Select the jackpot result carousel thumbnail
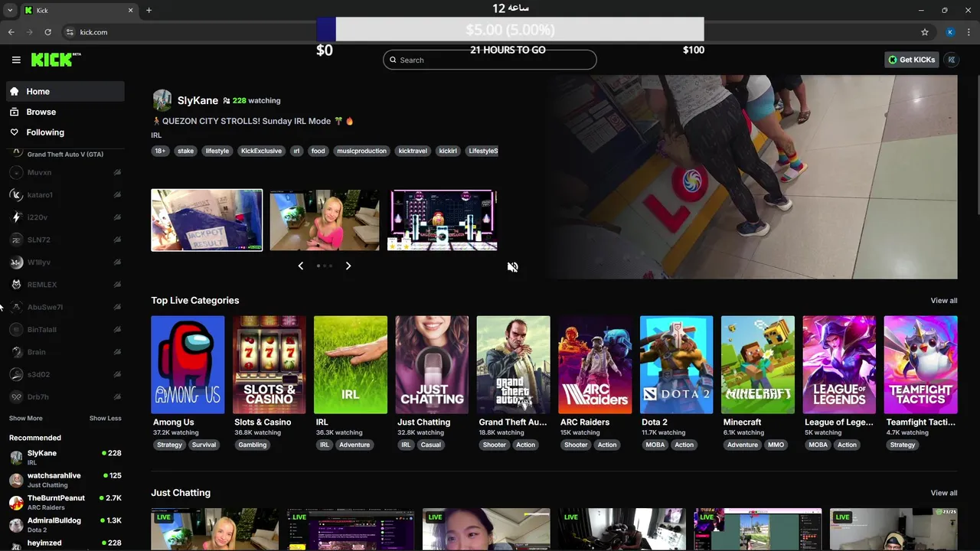The image size is (980, 551). [x=207, y=220]
